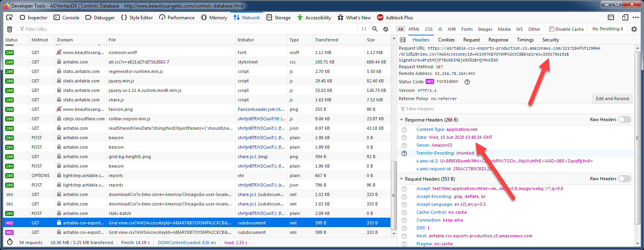Viewport: 644px width, 250px height.
Task: Open Adblock Plus panel
Action: point(395,17)
